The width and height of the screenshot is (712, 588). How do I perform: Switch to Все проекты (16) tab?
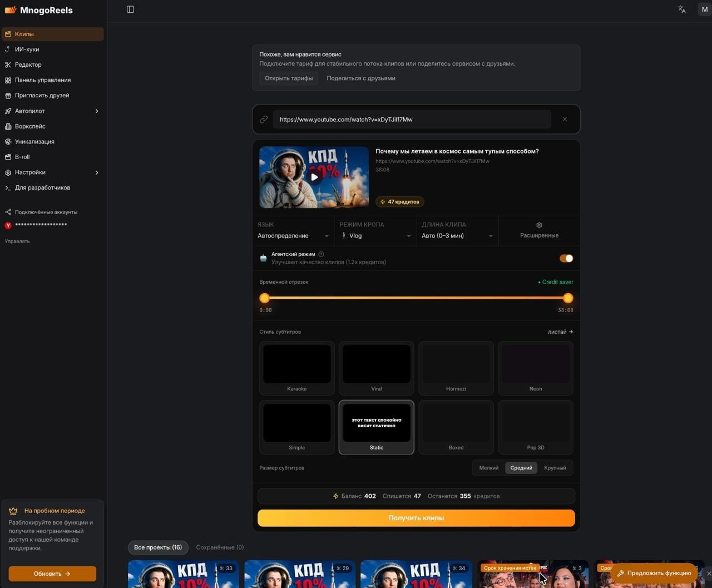click(x=158, y=547)
